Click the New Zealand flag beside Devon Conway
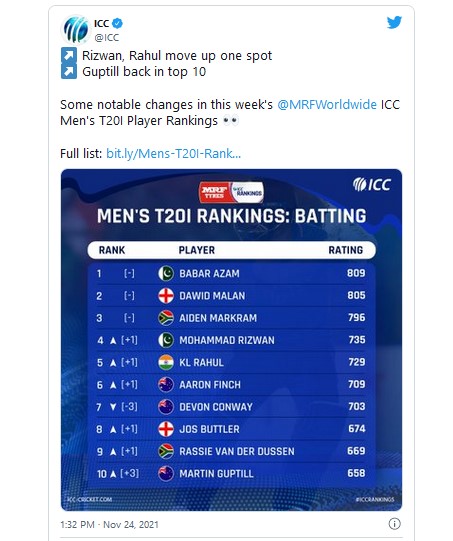 [x=166, y=407]
